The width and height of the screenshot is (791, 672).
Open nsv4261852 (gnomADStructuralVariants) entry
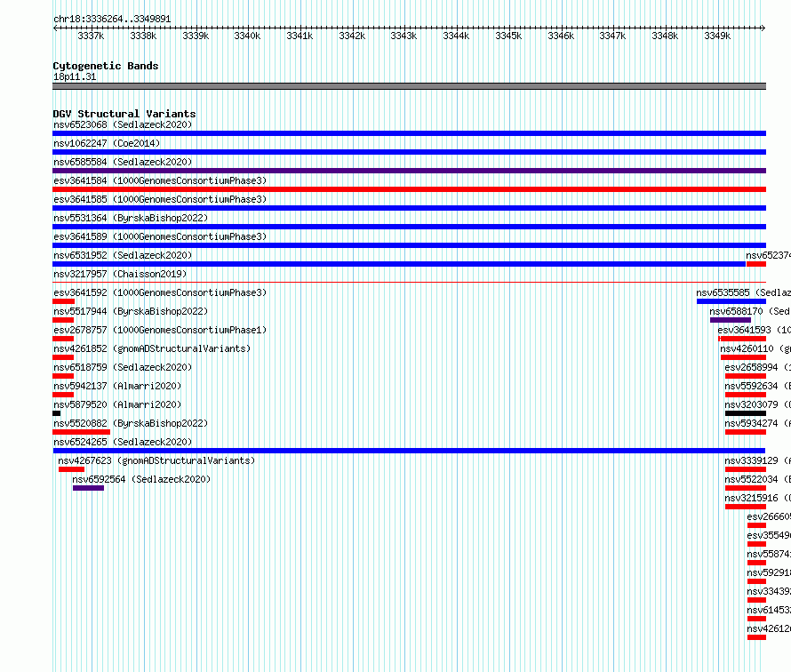click(x=152, y=348)
